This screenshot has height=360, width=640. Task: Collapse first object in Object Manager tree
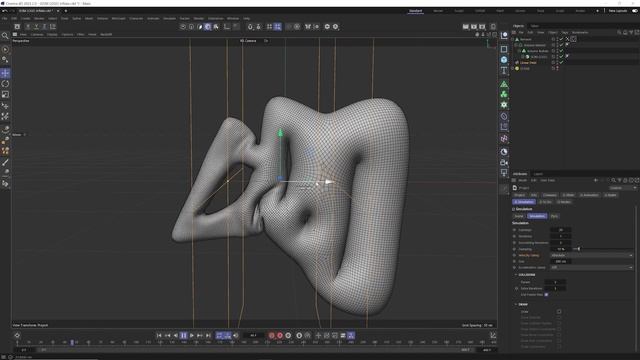[513, 40]
